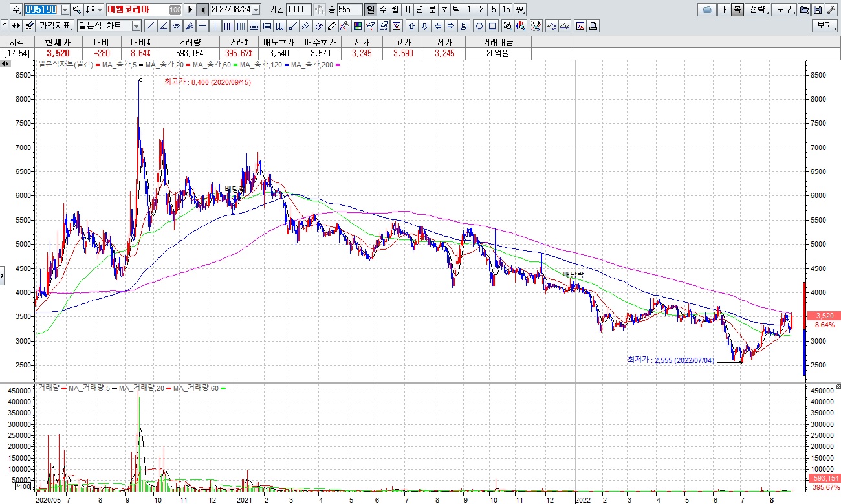Click the right arrow marker tool
Image resolution: width=841 pixels, height=504 pixels.
point(451,26)
